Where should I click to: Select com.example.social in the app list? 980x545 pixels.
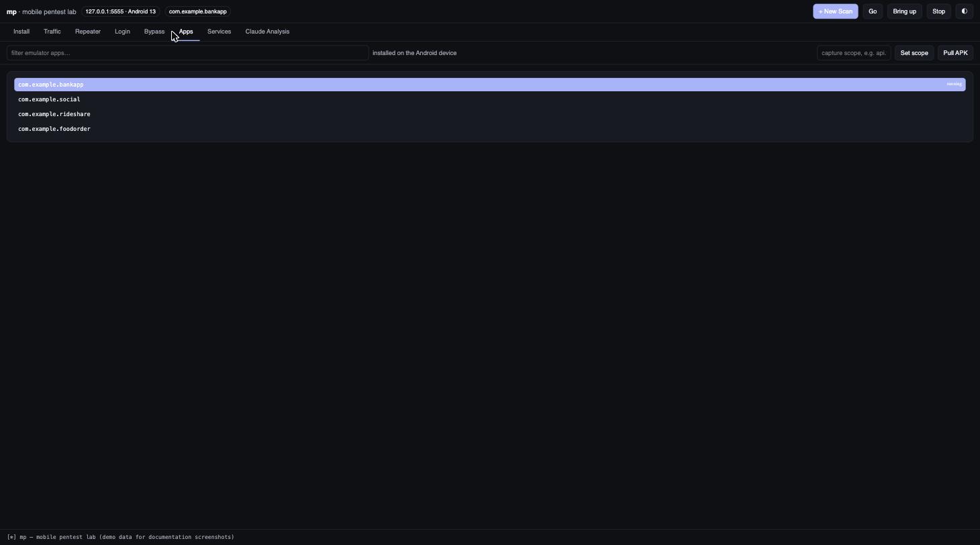tap(489, 99)
